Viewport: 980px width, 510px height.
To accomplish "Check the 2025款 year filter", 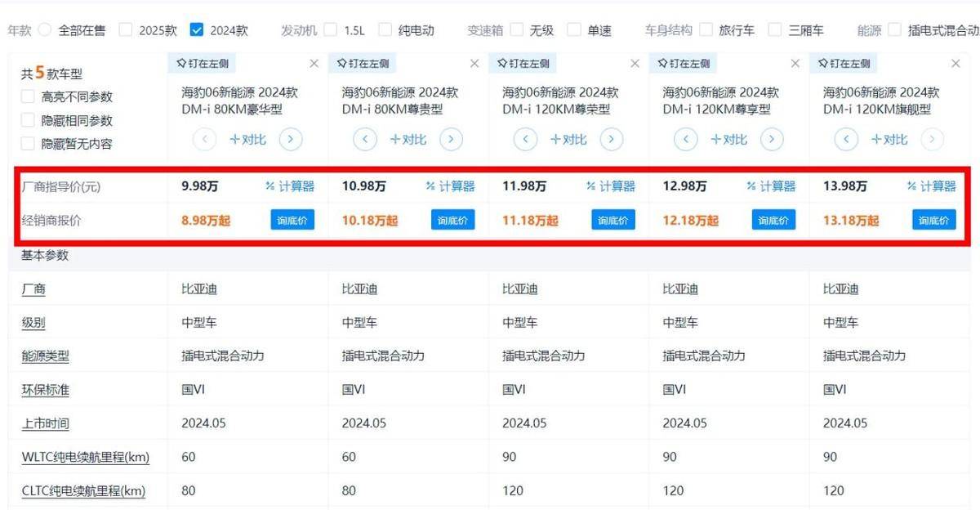I will [125, 30].
